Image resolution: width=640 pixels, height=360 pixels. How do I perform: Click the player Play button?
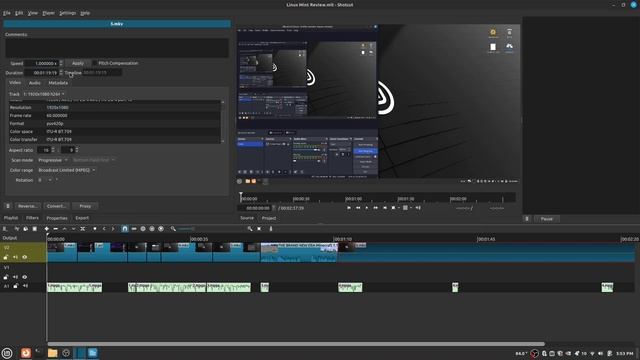(x=367, y=208)
